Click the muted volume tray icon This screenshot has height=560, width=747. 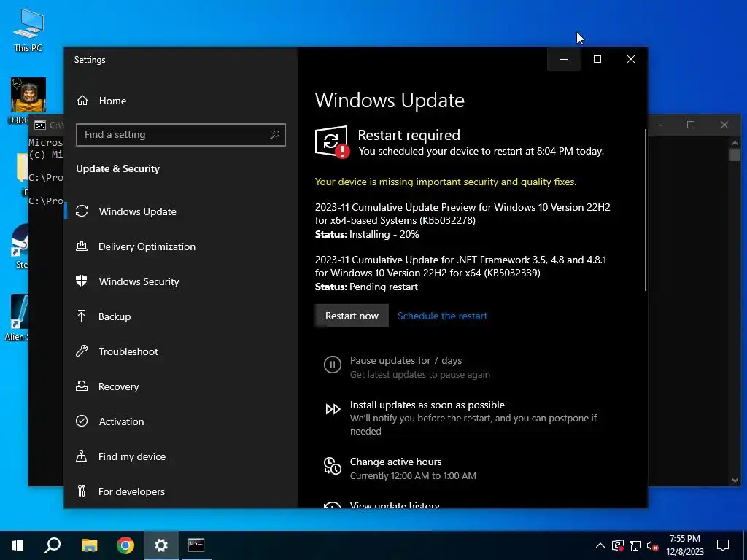652,545
